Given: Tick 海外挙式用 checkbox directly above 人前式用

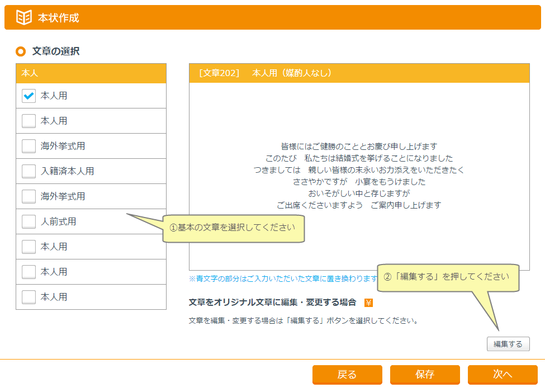Looking at the screenshot, I should [29, 196].
